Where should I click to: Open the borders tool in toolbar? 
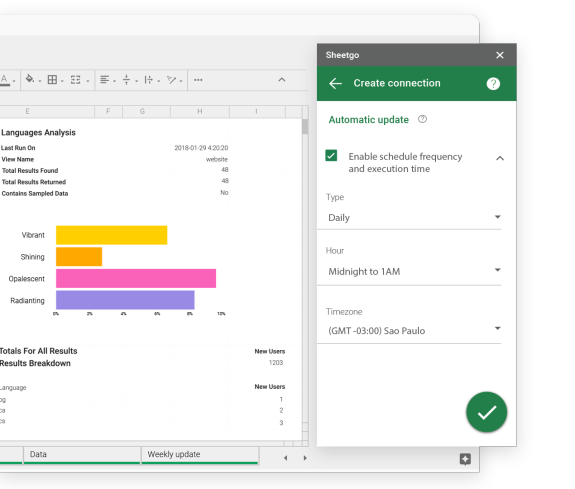click(52, 80)
